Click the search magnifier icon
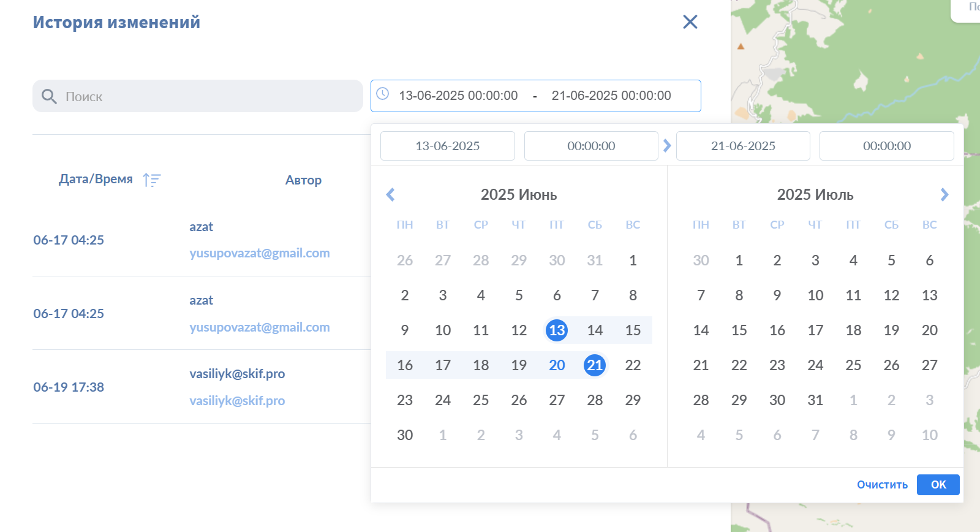The image size is (980, 532). tap(49, 96)
